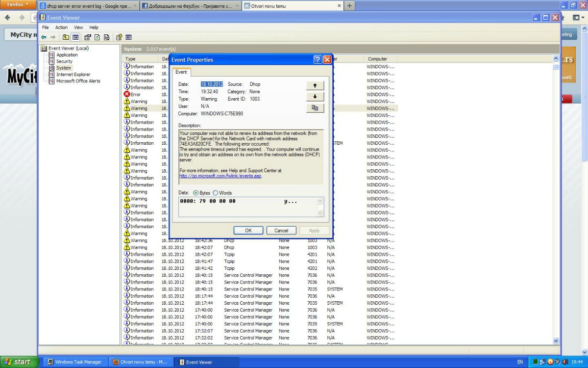Viewport: 588px width, 368px height.
Task: Click the Computer column header
Action: (x=381, y=59)
